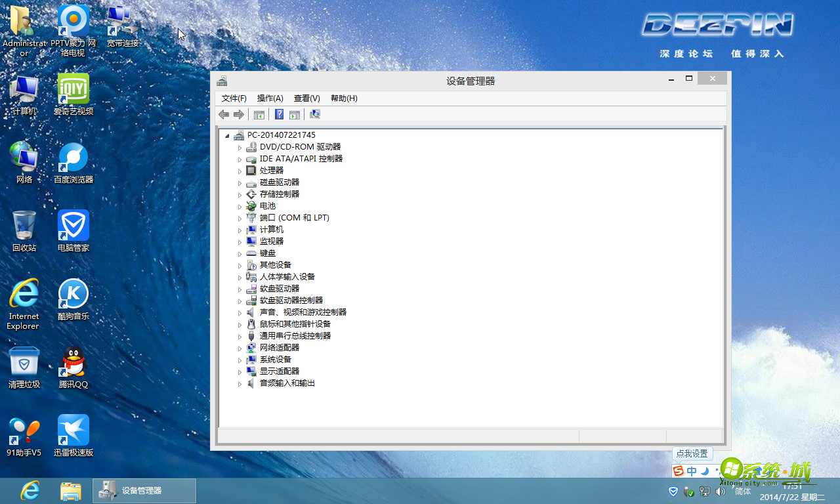Select the Help toolbar icon
The image size is (840, 504).
coord(279,114)
